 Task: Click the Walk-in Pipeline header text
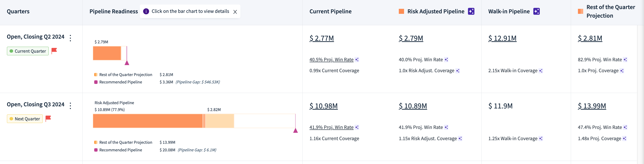tap(509, 11)
